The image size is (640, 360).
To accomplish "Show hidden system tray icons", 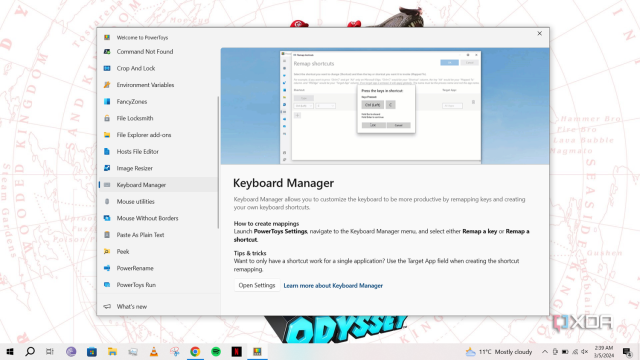I will click(545, 351).
